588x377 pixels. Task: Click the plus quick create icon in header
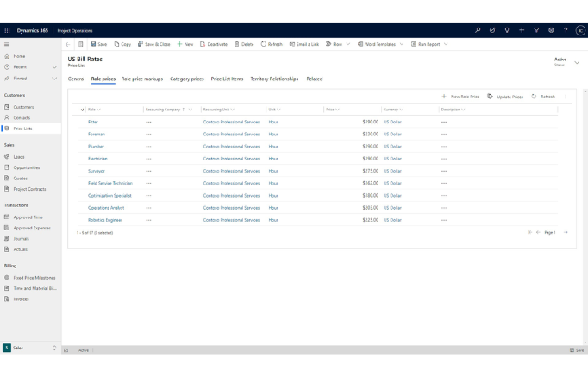point(522,30)
